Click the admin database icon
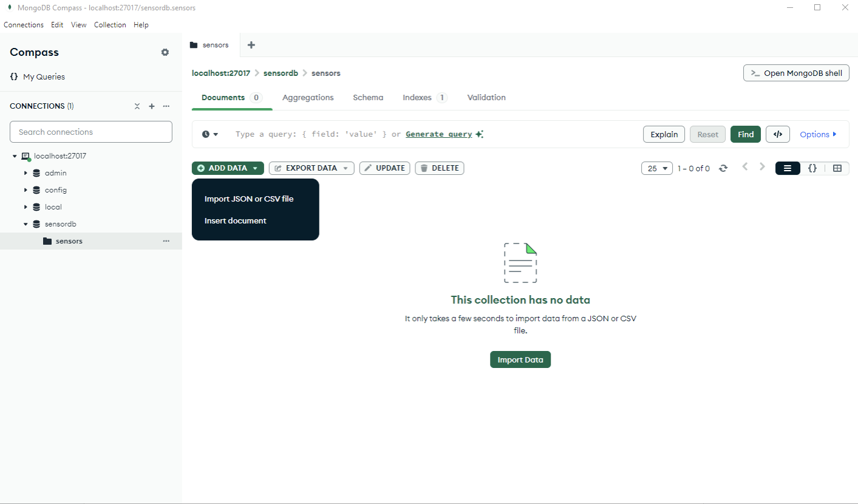Viewport: 858px width, 504px height. click(36, 173)
